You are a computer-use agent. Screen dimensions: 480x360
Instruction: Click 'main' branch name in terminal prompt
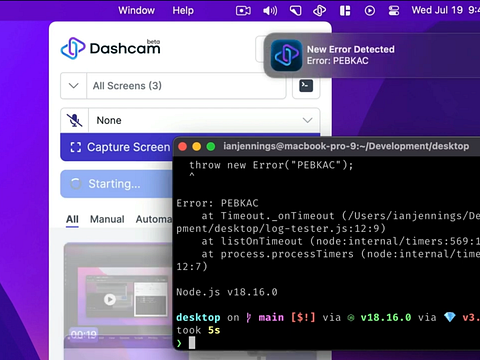(x=271, y=317)
